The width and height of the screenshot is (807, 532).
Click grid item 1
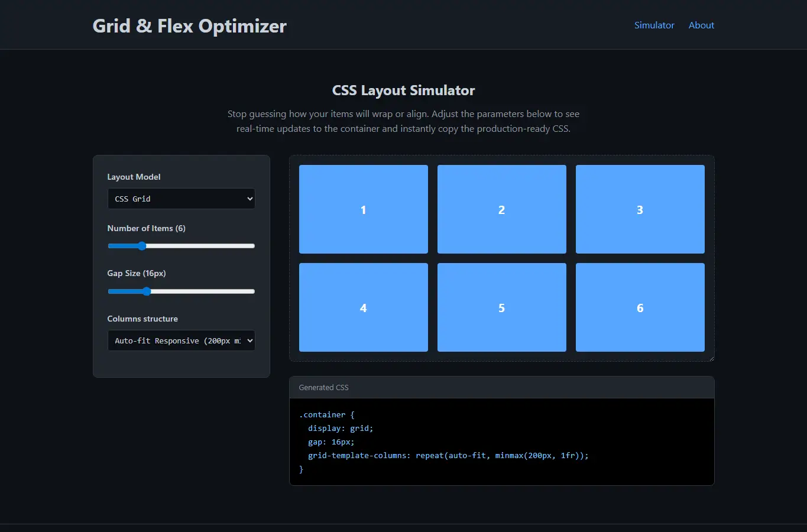[x=364, y=209]
